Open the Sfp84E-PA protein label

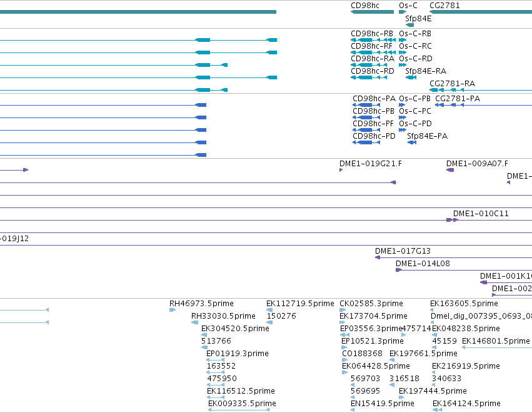pyautogui.click(x=428, y=136)
